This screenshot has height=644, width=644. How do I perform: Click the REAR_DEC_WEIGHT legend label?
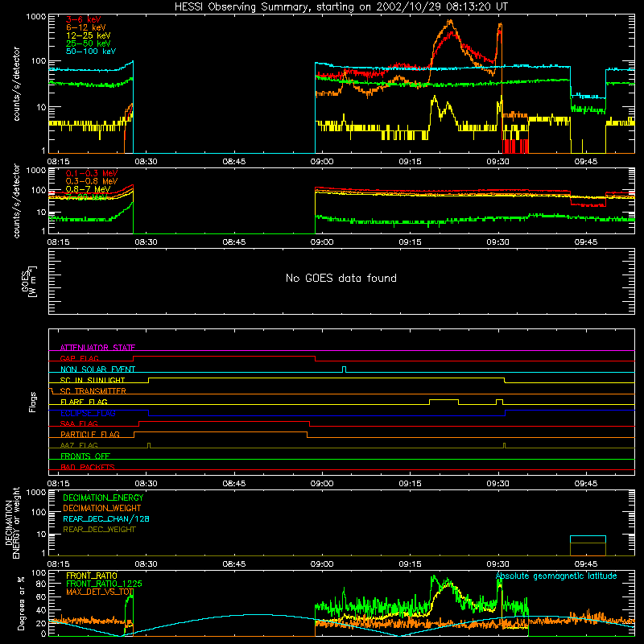tap(99, 530)
